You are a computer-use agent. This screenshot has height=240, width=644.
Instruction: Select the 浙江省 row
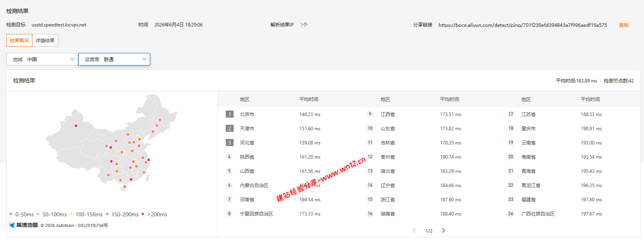[429, 199]
